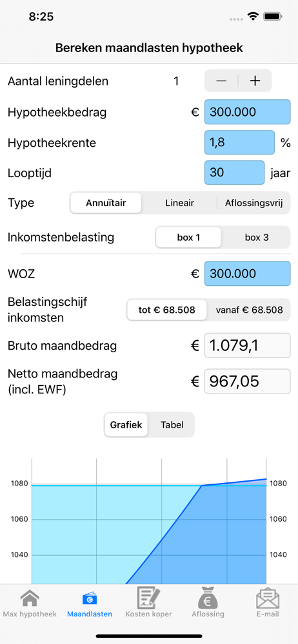Click the Hypotheekbedrag input field

pos(248,111)
